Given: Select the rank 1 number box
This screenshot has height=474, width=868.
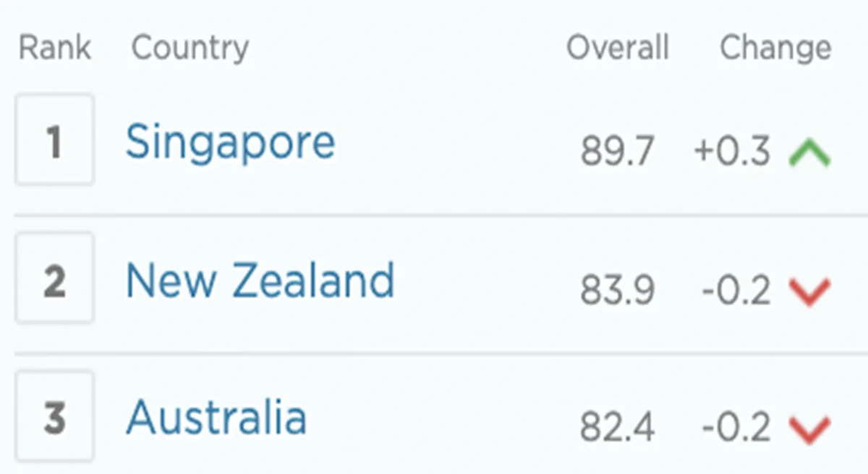Looking at the screenshot, I should coord(54,140).
